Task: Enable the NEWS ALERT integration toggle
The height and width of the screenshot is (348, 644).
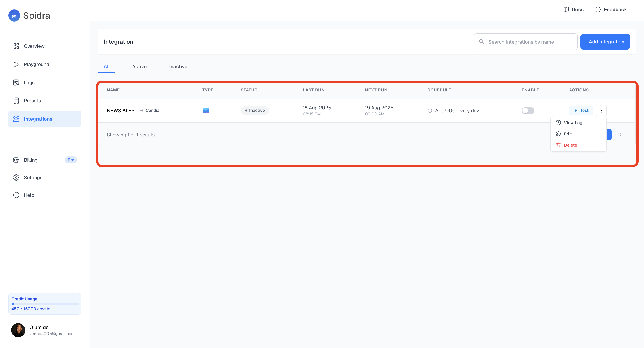Action: pos(527,110)
